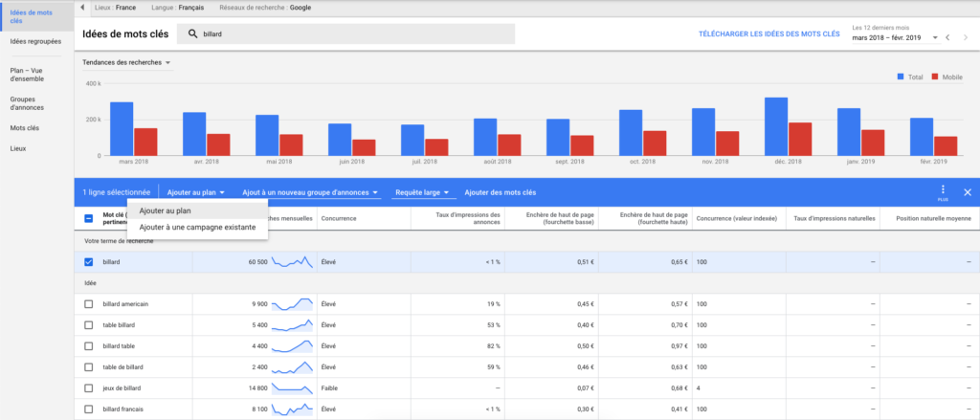
Task: Open Plan – Vue d'ensemble in sidebar
Action: click(27, 75)
